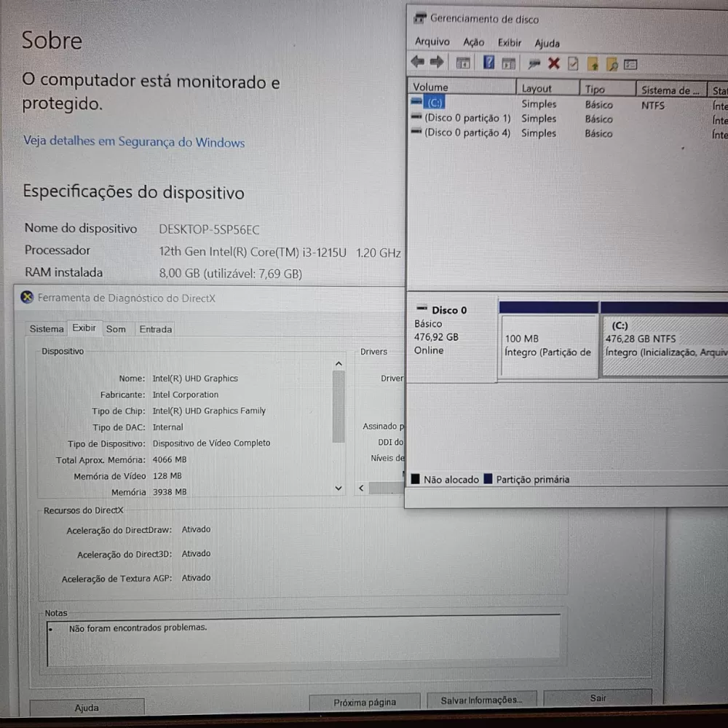Select the (C:) 476,28 GB NTFS partition block

point(665,346)
